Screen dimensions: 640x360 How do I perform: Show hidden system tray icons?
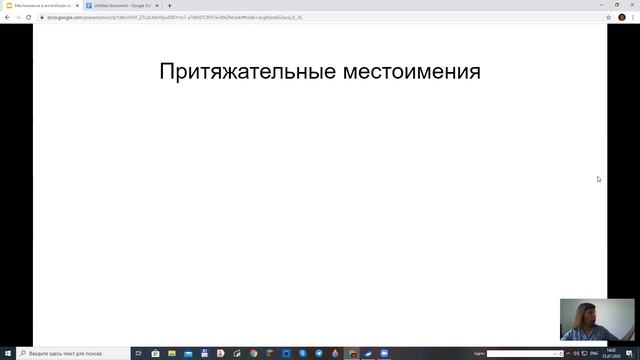(568, 353)
